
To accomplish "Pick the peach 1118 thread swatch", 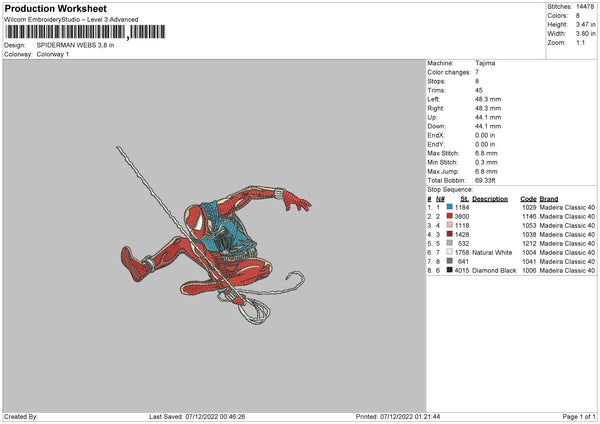I will 450,225.
